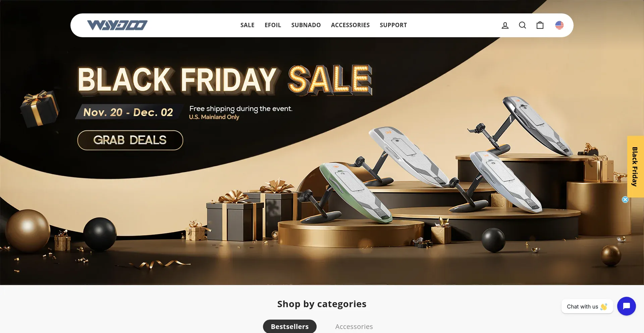This screenshot has height=333, width=644.
Task: Select the US flag region selector
Action: [x=559, y=25]
